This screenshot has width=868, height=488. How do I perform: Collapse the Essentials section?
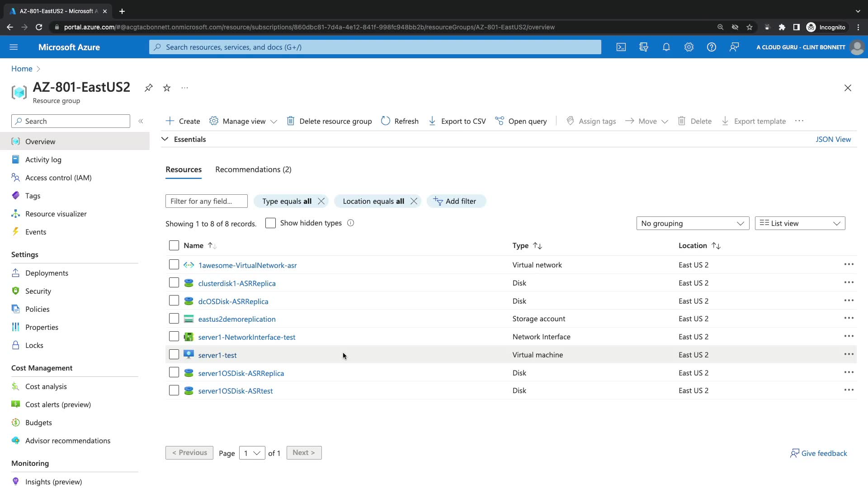click(x=165, y=139)
